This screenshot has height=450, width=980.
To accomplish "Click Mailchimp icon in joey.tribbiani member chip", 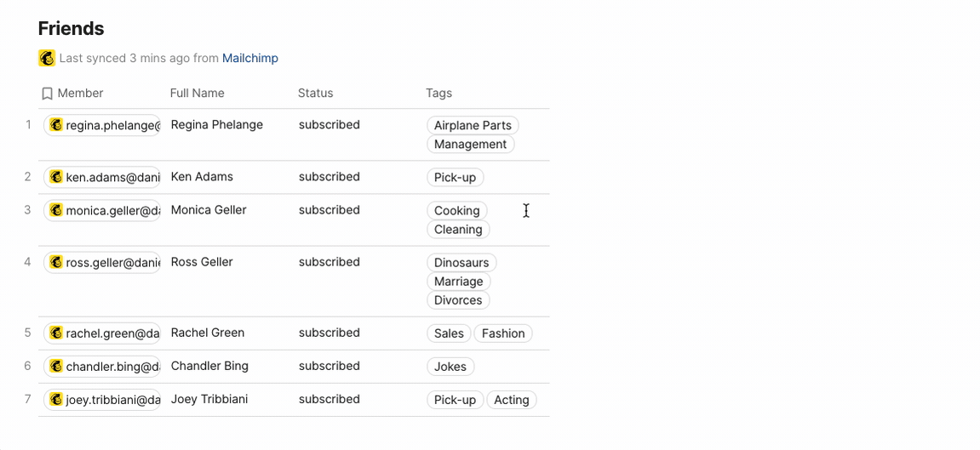I will click(x=56, y=399).
